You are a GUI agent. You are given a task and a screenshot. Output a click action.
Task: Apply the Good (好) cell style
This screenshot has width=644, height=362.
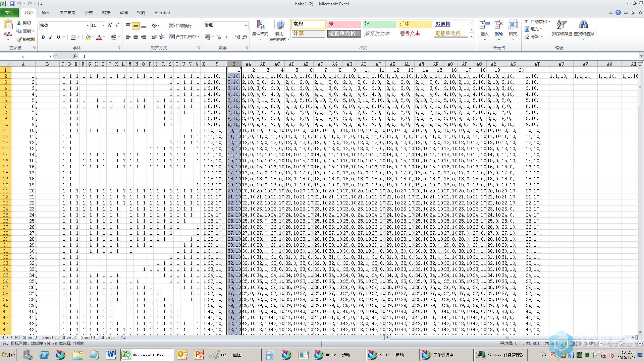pyautogui.click(x=379, y=24)
